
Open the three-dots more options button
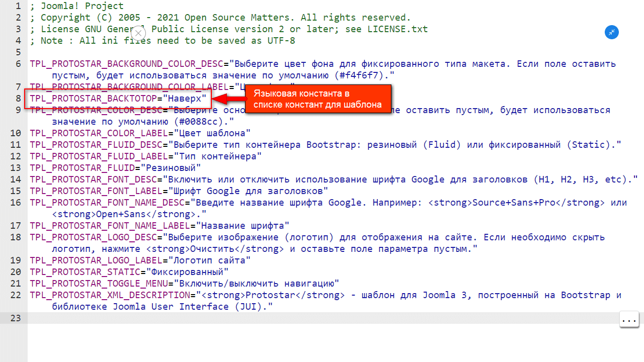(x=629, y=320)
